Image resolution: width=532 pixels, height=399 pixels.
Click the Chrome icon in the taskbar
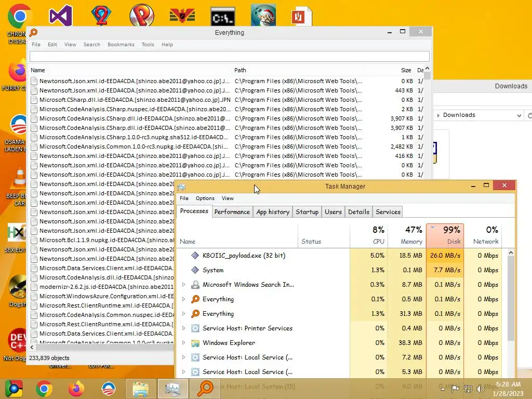pos(44,389)
